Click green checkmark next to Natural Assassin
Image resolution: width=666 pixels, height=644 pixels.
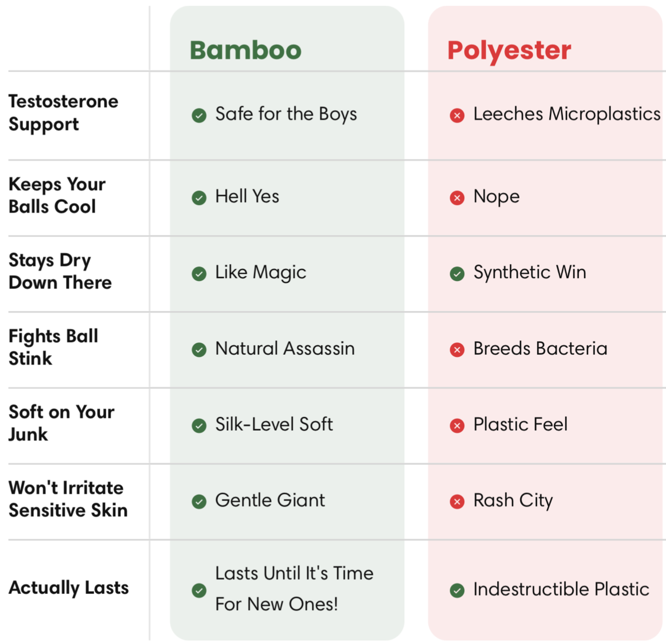pyautogui.click(x=199, y=350)
